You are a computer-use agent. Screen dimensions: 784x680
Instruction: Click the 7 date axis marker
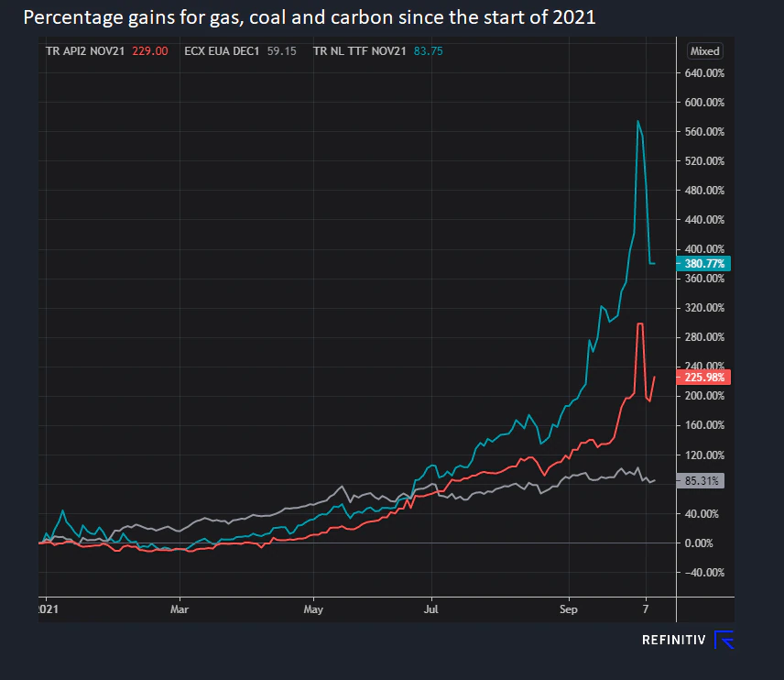(646, 609)
